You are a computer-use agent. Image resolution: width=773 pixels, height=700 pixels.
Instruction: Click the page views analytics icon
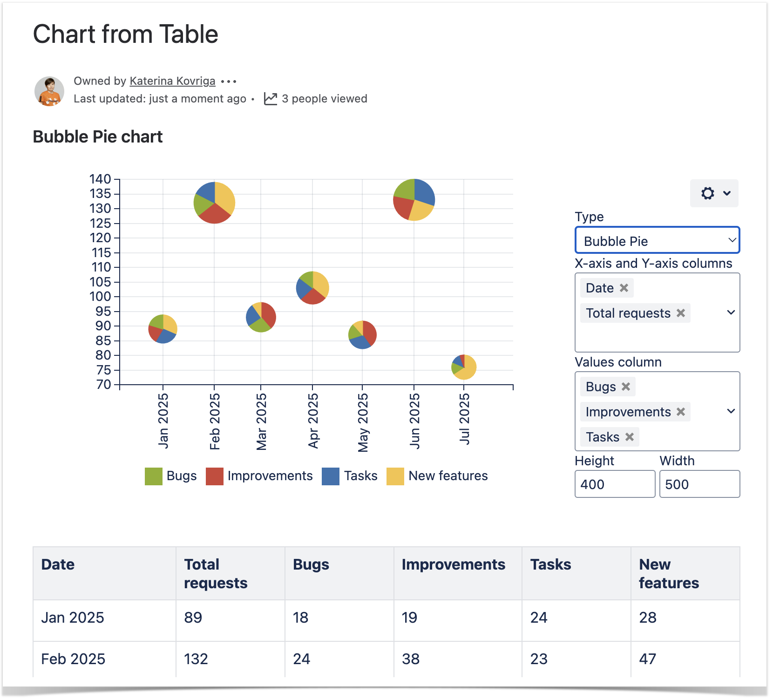click(x=270, y=99)
